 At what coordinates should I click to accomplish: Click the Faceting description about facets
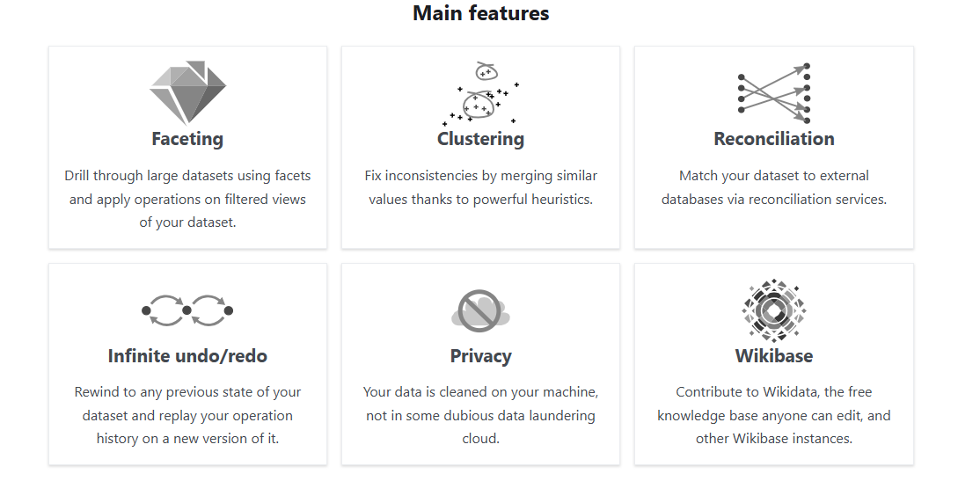click(x=187, y=199)
